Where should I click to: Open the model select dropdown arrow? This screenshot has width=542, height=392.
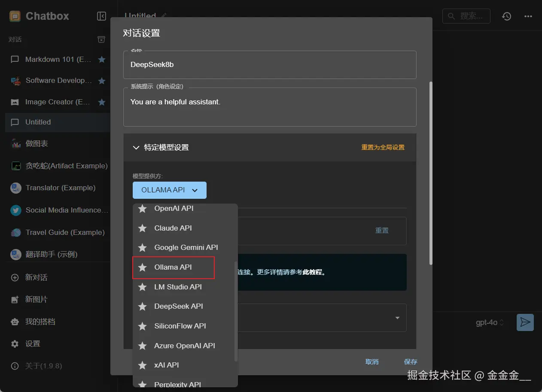click(397, 318)
